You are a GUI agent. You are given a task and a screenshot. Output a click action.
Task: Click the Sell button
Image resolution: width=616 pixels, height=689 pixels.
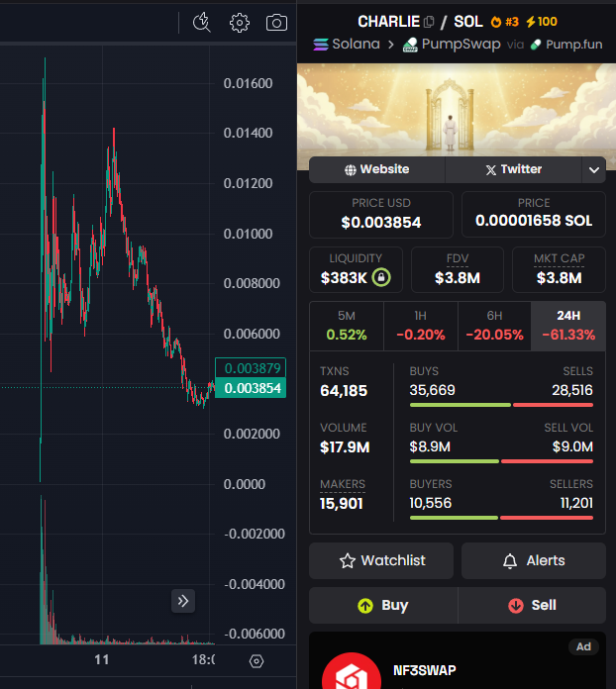(x=532, y=606)
